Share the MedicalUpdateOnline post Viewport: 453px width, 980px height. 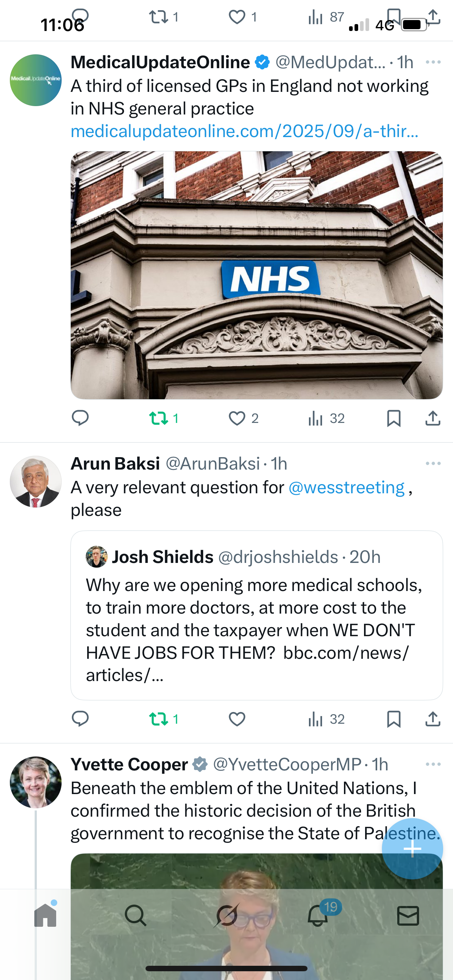[433, 418]
